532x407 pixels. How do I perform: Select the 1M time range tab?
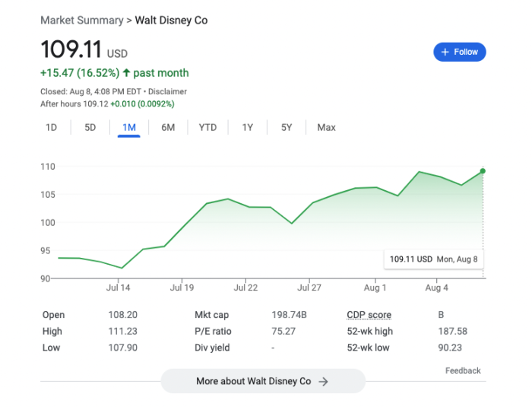coord(129,128)
